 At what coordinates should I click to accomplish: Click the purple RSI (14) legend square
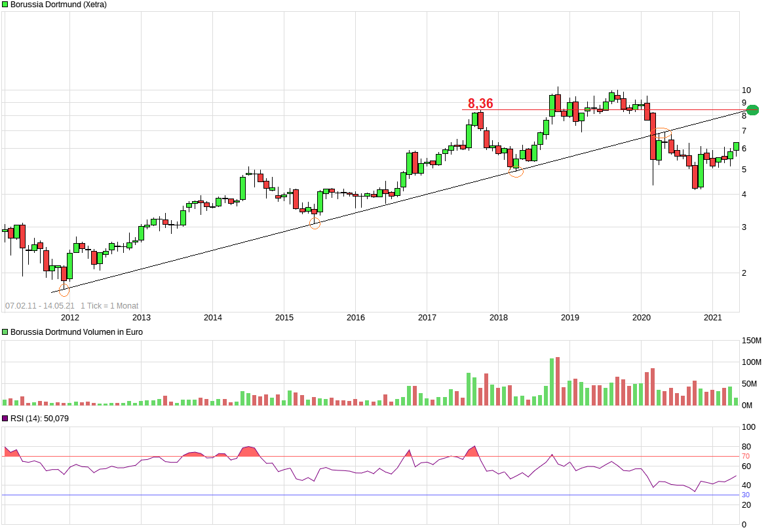5,419
